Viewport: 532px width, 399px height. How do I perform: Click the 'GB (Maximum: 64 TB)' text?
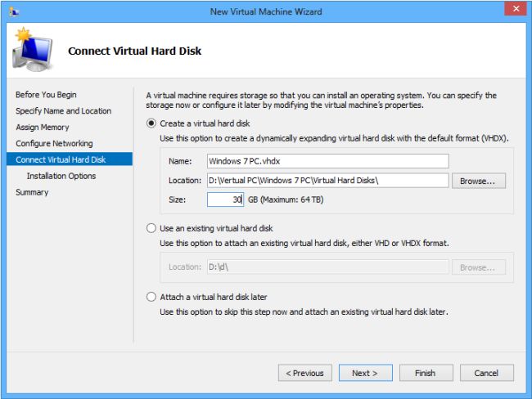point(286,199)
